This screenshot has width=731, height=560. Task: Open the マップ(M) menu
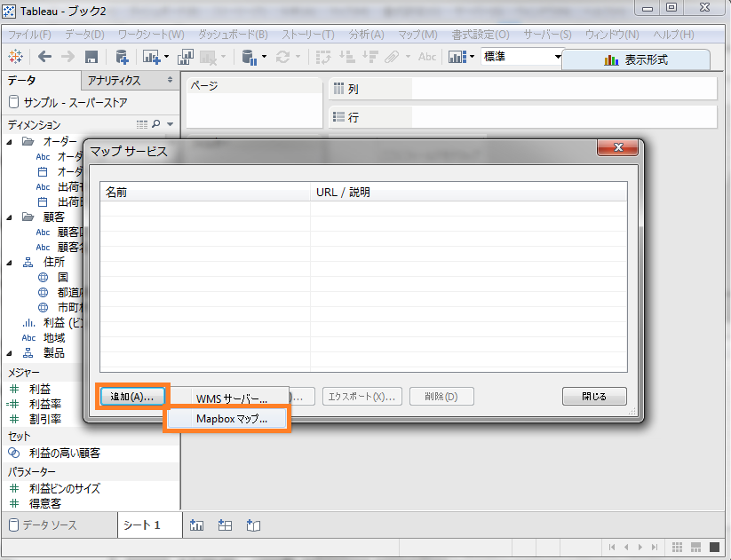pyautogui.click(x=417, y=35)
